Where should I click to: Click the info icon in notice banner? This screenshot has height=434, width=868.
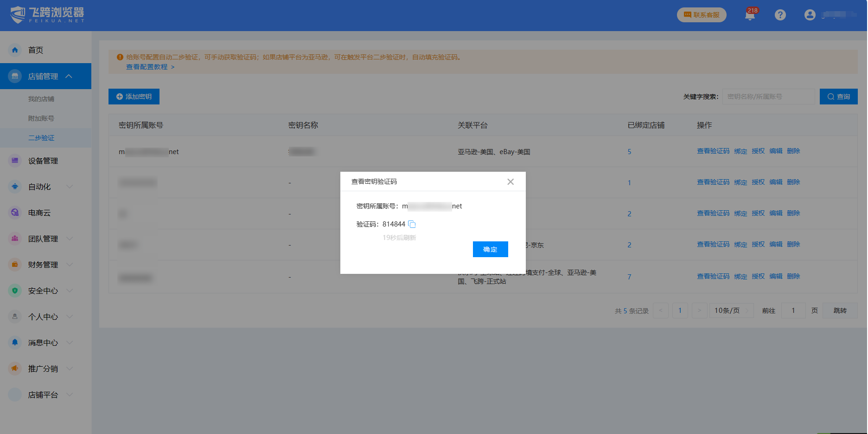click(120, 57)
